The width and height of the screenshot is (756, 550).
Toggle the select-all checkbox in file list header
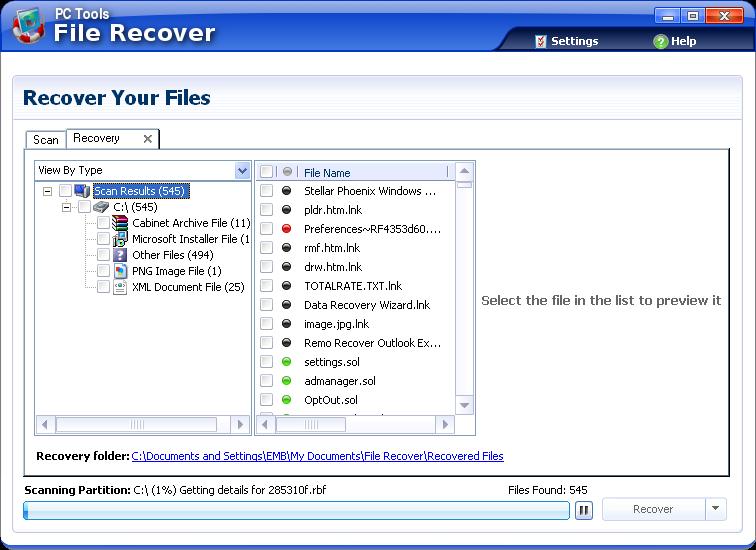click(267, 172)
